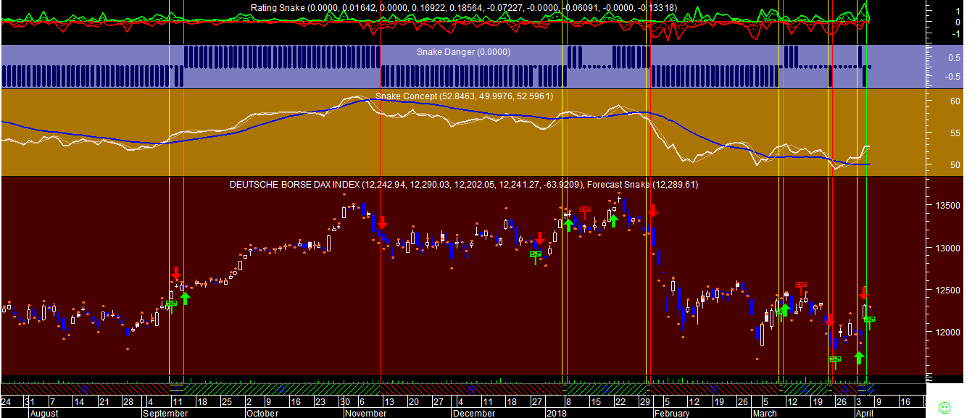980x418 pixels.
Task: Click the green smiley face icon
Action: coord(944,407)
